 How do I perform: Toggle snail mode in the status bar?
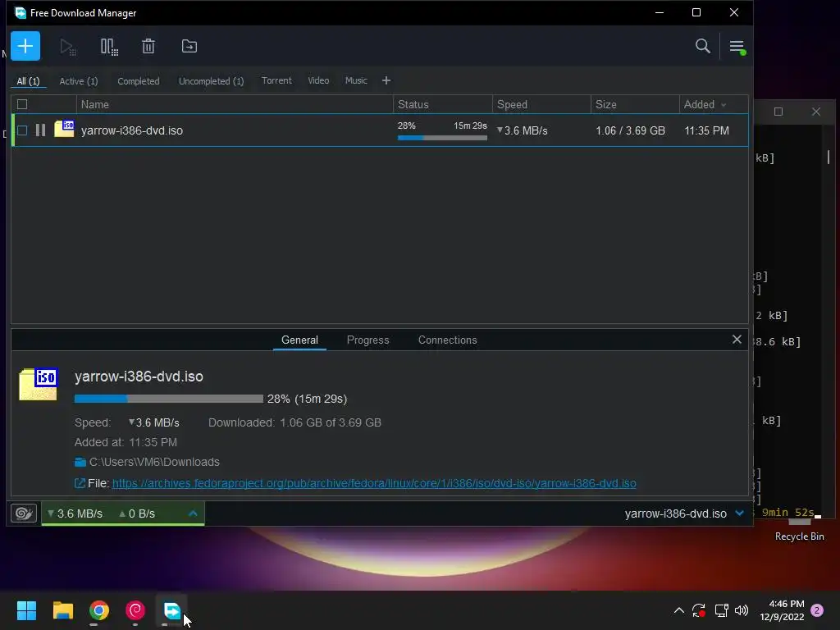tap(24, 514)
